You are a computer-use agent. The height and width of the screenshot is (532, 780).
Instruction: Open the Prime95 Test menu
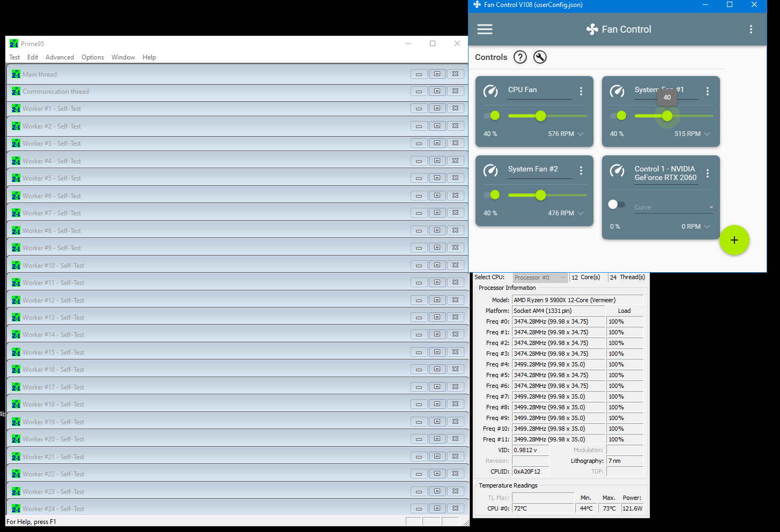pos(14,57)
